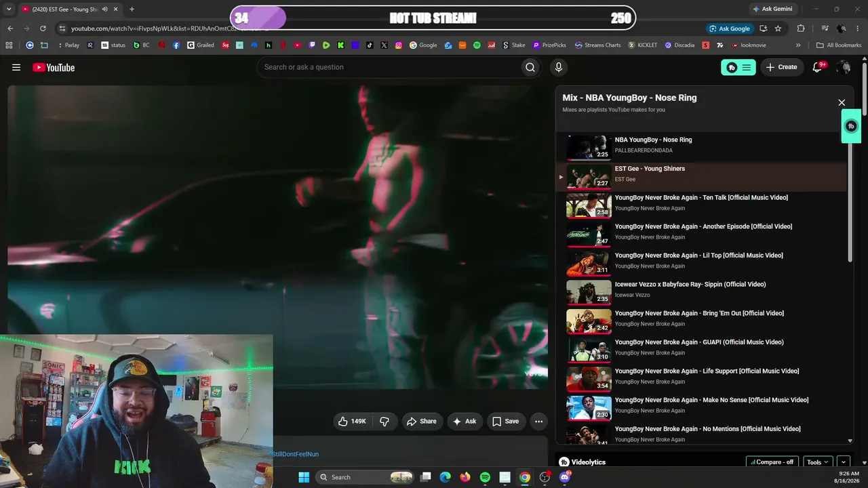Dislike the video
The image size is (868, 488).
[x=384, y=421]
